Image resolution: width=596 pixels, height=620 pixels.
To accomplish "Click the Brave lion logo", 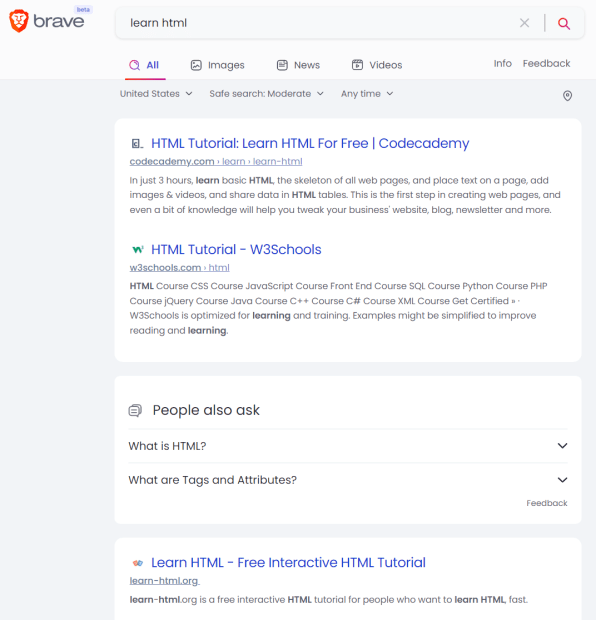I will point(19,21).
